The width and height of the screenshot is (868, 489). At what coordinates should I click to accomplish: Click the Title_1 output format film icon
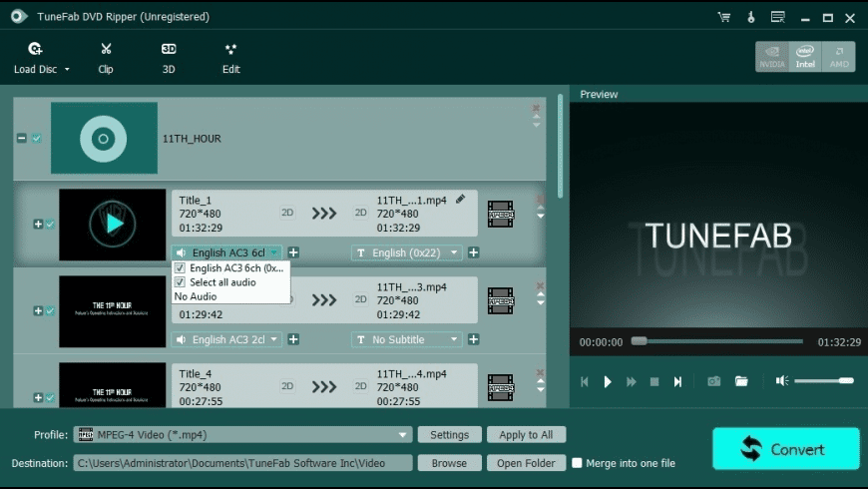tap(501, 214)
